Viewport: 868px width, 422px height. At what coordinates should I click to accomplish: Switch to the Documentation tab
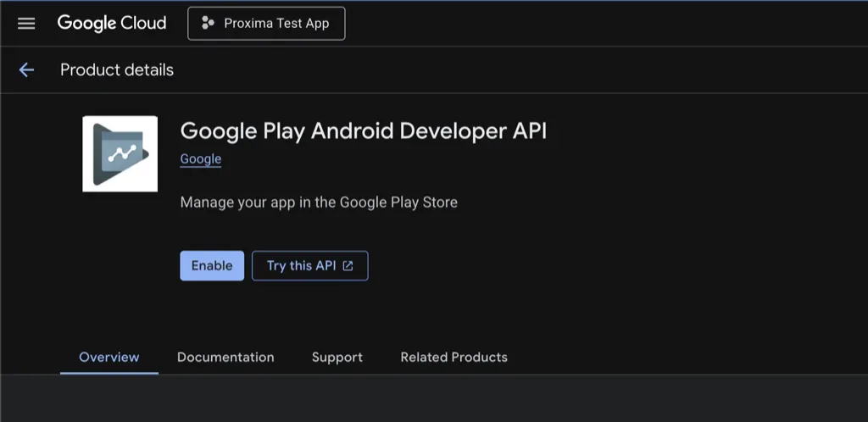coord(225,358)
